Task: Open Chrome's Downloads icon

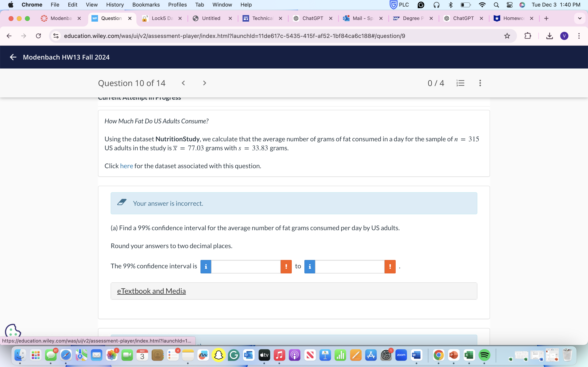Action: click(x=549, y=36)
